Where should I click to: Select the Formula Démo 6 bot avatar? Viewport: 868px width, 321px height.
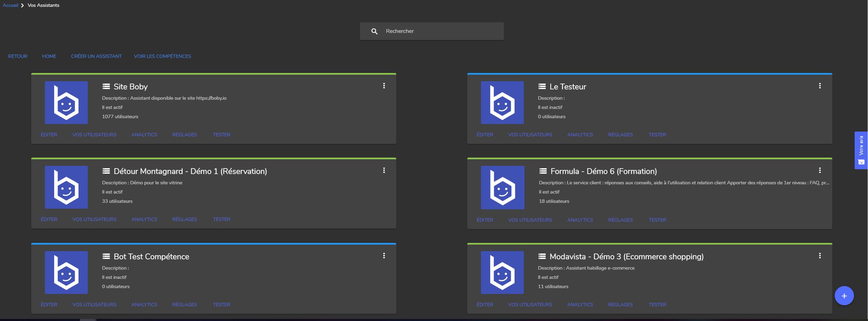[x=503, y=187]
